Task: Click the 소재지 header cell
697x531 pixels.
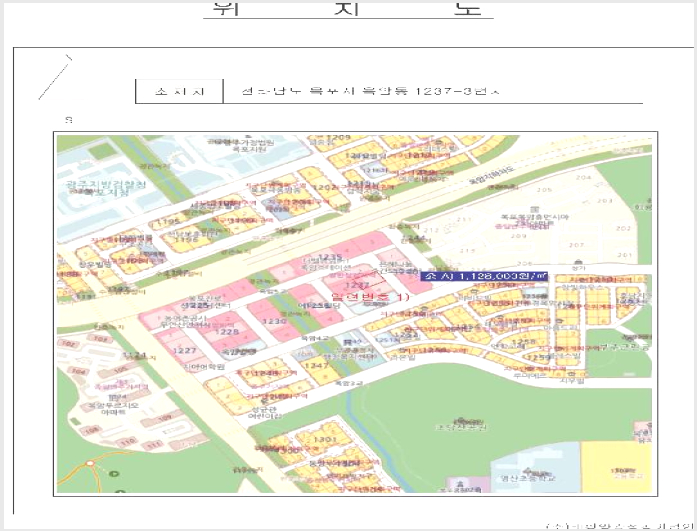Action: coord(179,92)
